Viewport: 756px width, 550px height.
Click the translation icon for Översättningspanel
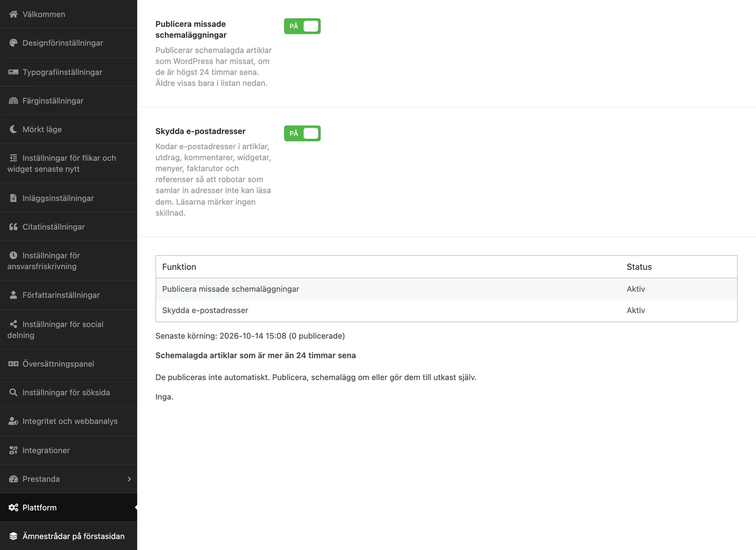point(13,364)
